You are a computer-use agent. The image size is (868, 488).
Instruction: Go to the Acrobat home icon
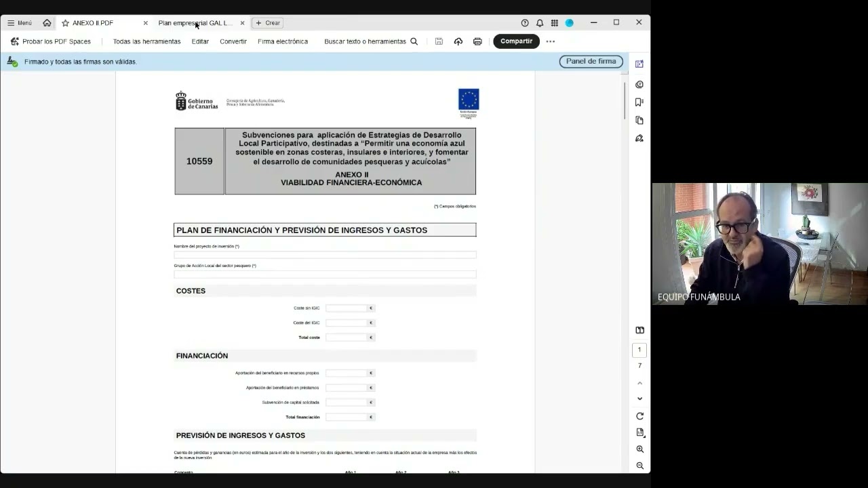(47, 23)
